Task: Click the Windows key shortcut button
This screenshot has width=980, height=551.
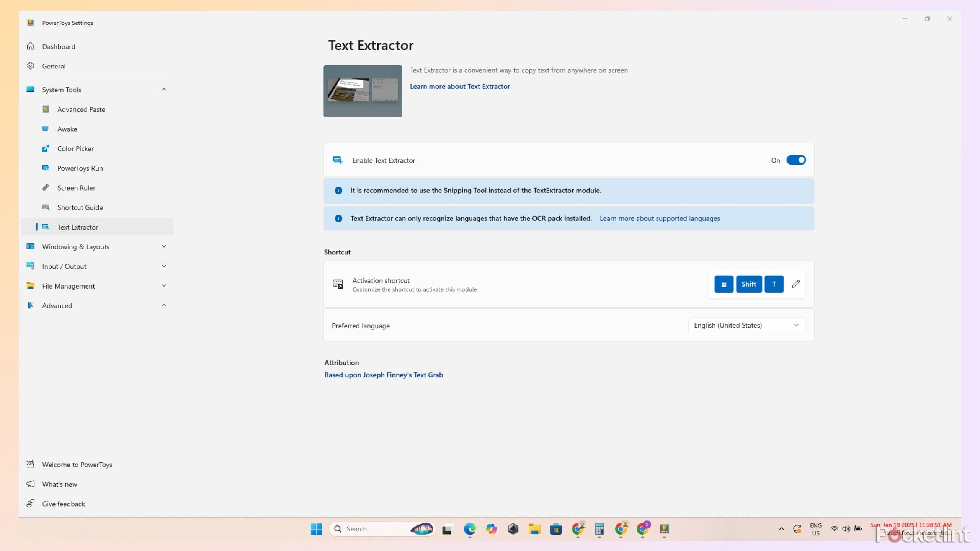Action: (x=724, y=284)
